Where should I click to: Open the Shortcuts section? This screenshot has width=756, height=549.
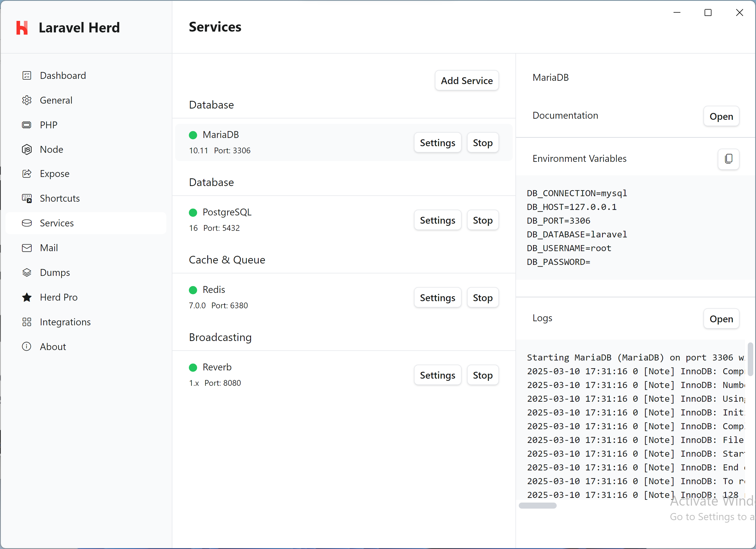[x=60, y=198]
